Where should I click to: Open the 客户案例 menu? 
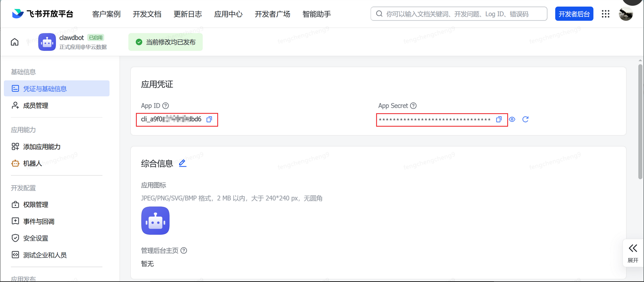pyautogui.click(x=106, y=14)
